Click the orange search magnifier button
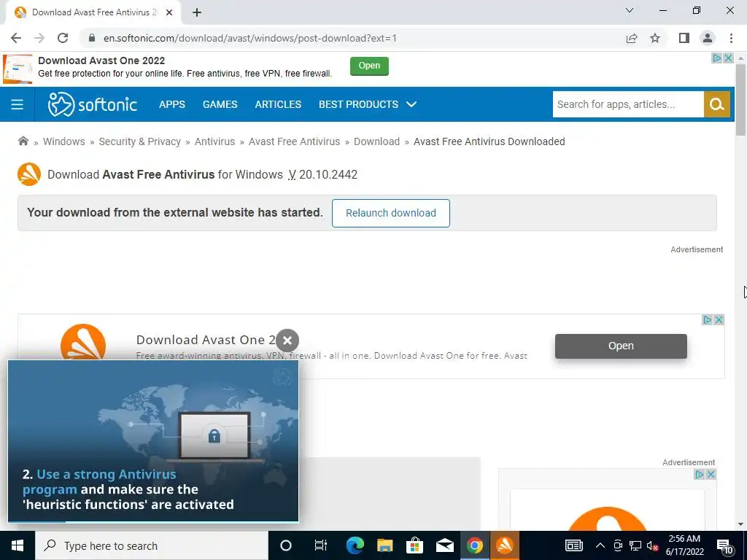747x560 pixels. pyautogui.click(x=717, y=104)
